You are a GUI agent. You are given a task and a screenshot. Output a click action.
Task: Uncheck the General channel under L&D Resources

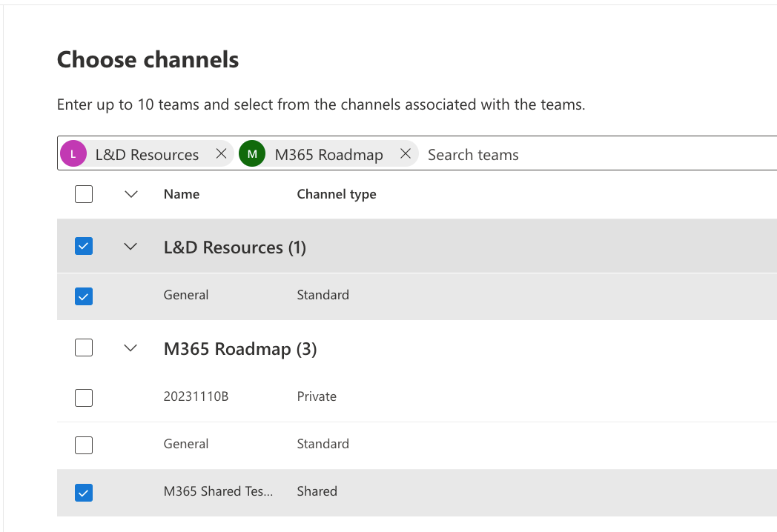coord(84,296)
